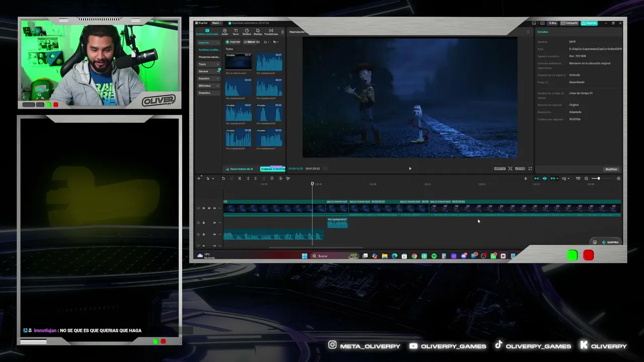Viewport: 644px width, 362px height.
Task: Open Dreamina in the sidebar
Action: (209, 93)
